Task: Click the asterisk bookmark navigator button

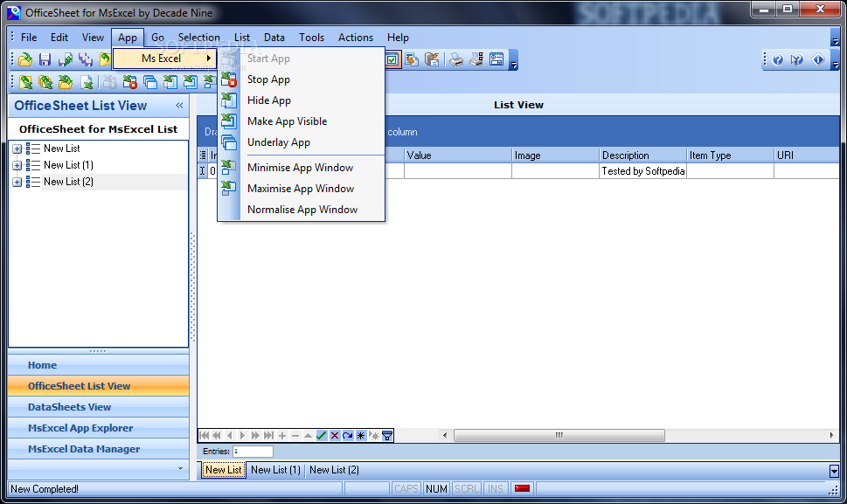Action: pyautogui.click(x=361, y=436)
